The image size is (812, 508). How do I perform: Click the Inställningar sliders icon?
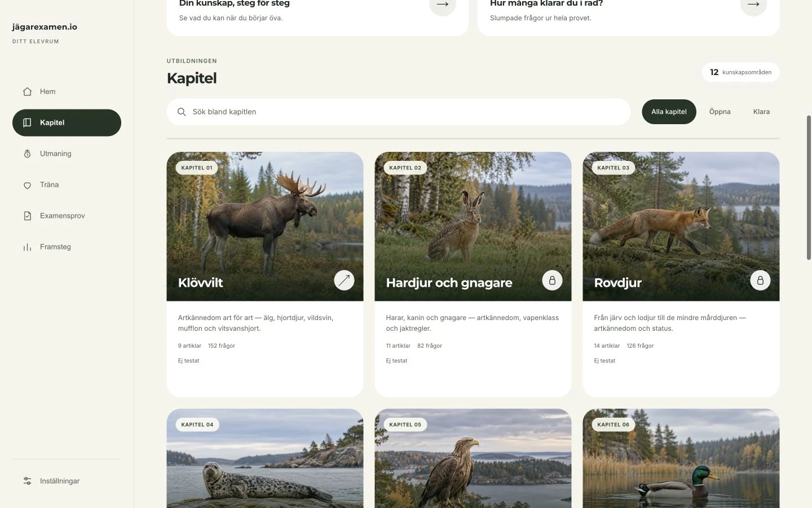[27, 481]
